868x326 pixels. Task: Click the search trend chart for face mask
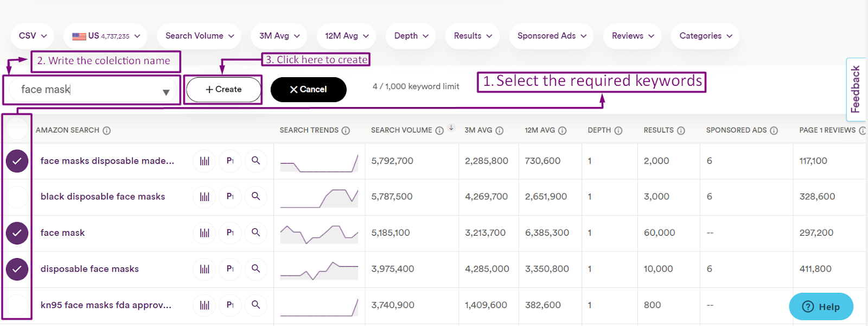pos(319,234)
